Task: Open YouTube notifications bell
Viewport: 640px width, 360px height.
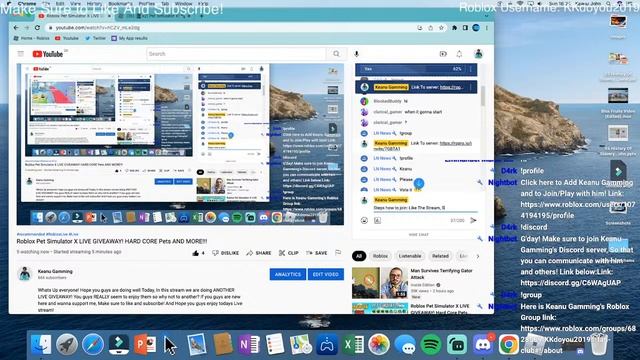Action: (x=459, y=54)
